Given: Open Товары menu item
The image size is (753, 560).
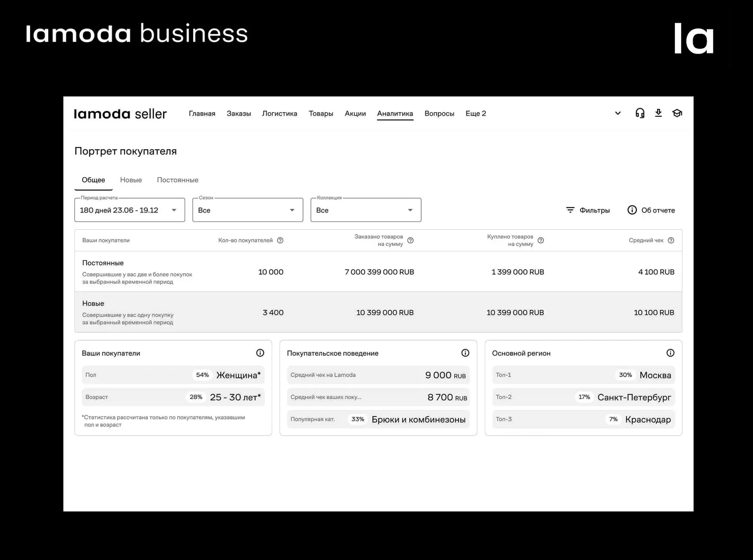Looking at the screenshot, I should (x=321, y=114).
